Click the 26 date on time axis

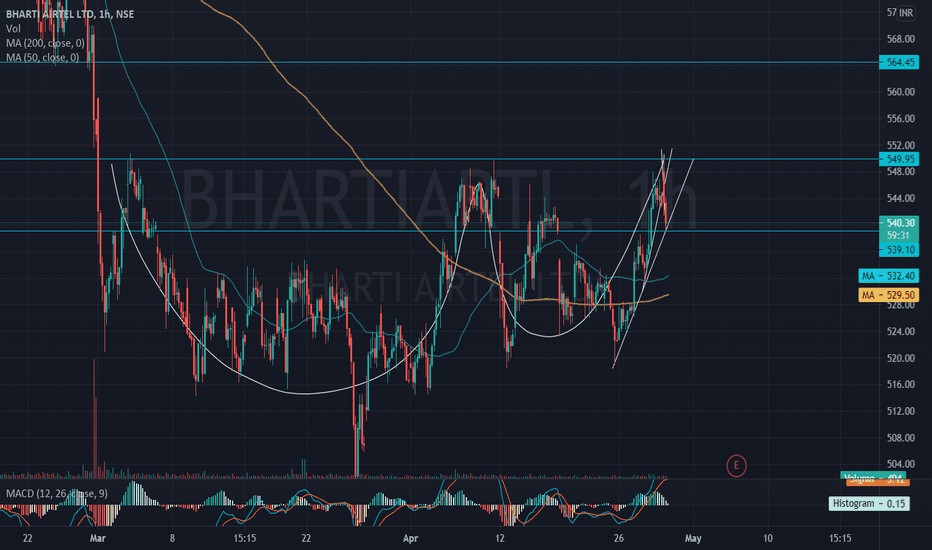619,539
